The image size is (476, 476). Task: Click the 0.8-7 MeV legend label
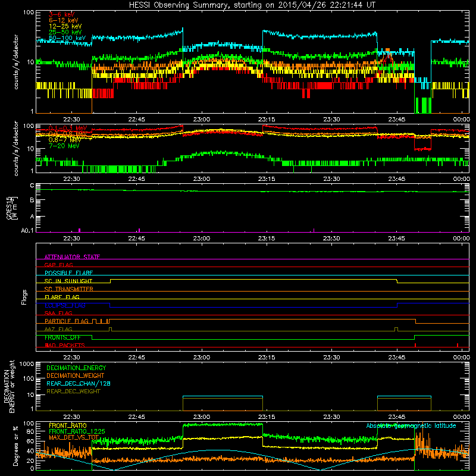pos(65,140)
